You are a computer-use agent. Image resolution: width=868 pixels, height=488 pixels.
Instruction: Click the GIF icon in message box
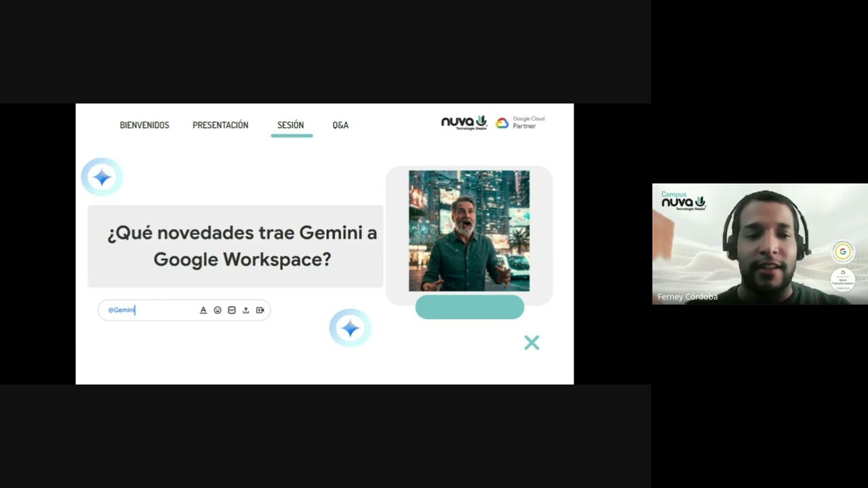pos(231,310)
